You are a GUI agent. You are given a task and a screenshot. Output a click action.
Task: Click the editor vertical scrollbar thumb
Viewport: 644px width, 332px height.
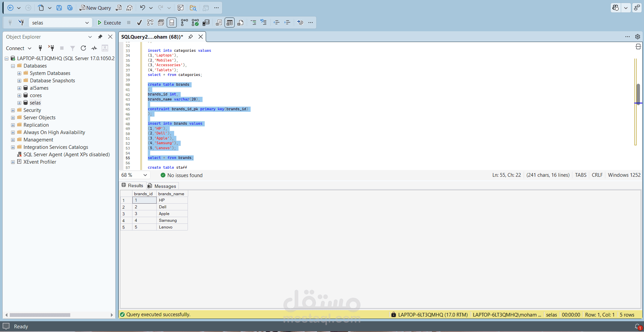638,94
